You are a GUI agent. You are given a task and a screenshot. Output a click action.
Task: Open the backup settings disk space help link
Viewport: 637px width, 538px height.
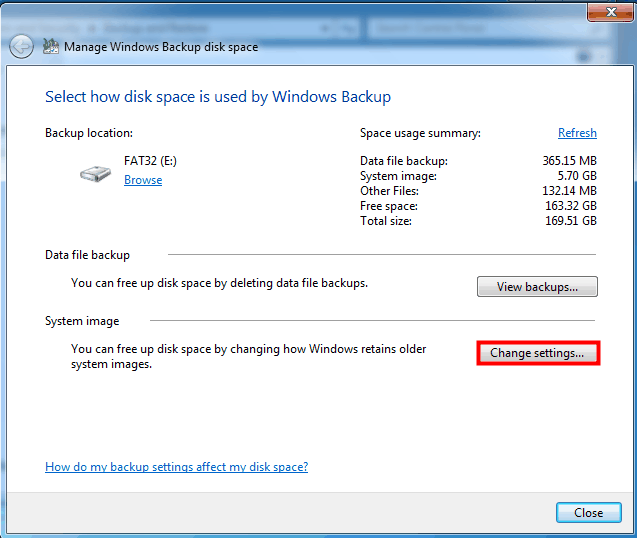(176, 467)
